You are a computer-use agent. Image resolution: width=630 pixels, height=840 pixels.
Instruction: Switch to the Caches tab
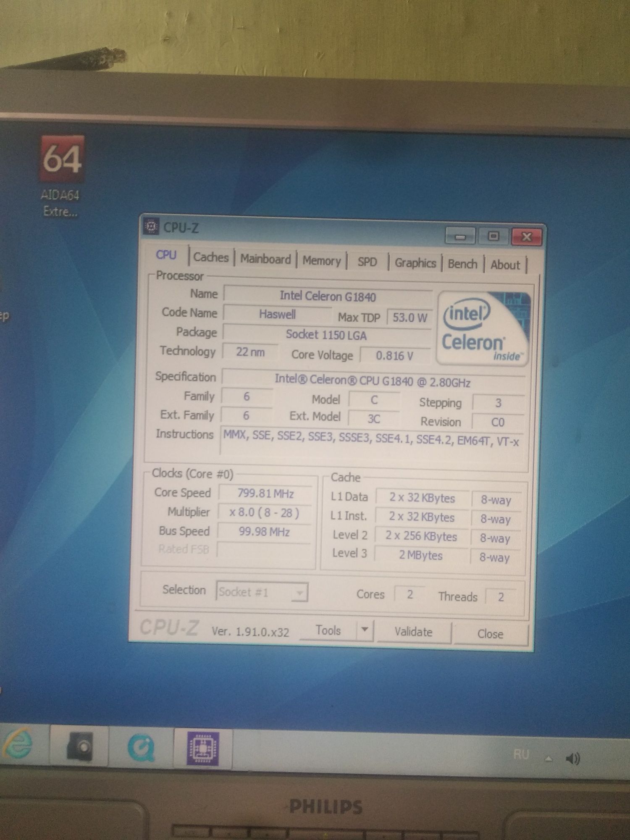(211, 257)
